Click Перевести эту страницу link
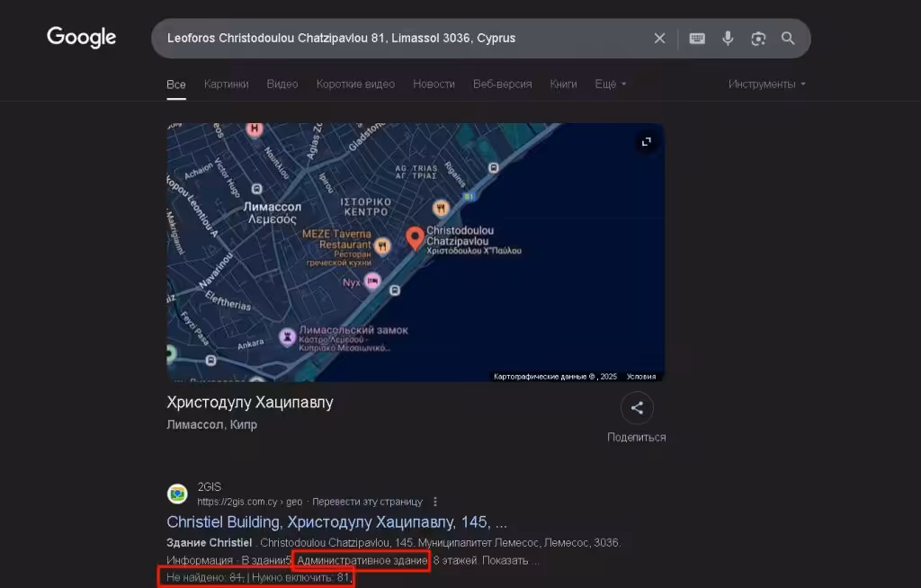921x588 pixels. 367,502
